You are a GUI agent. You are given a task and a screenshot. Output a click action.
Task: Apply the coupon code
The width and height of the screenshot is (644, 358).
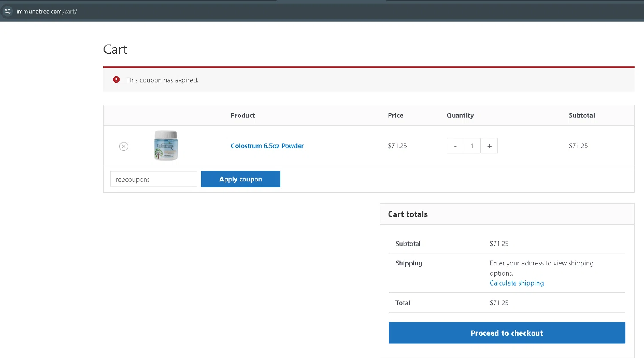240,179
